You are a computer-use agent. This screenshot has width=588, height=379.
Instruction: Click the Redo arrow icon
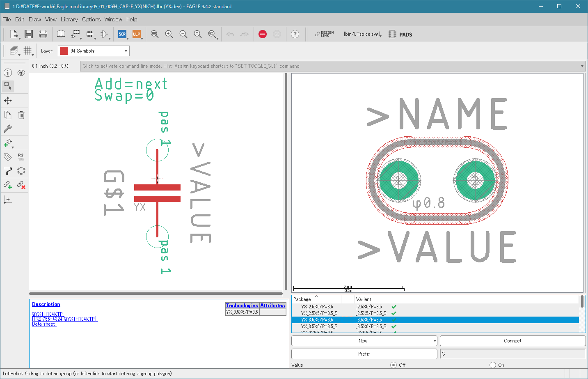coord(245,34)
